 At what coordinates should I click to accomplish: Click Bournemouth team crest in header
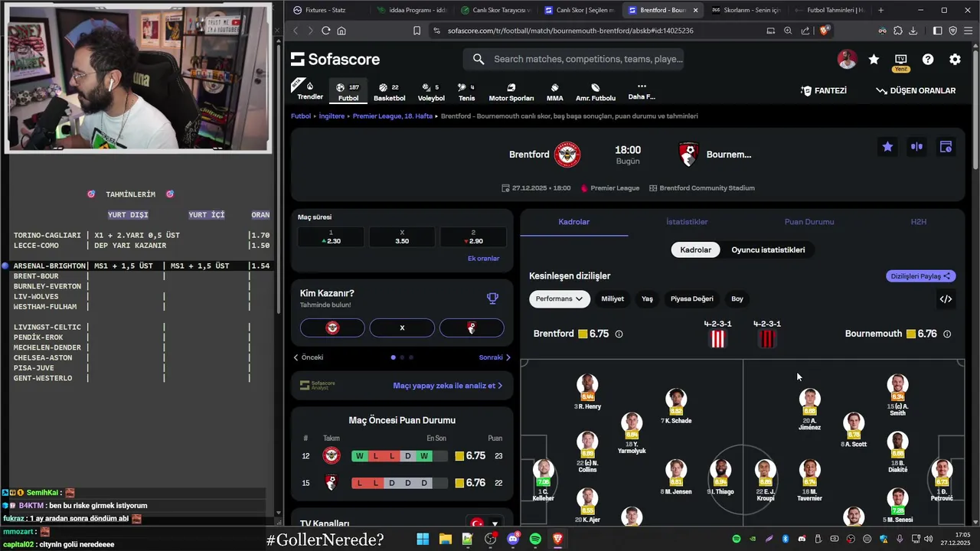click(x=689, y=155)
